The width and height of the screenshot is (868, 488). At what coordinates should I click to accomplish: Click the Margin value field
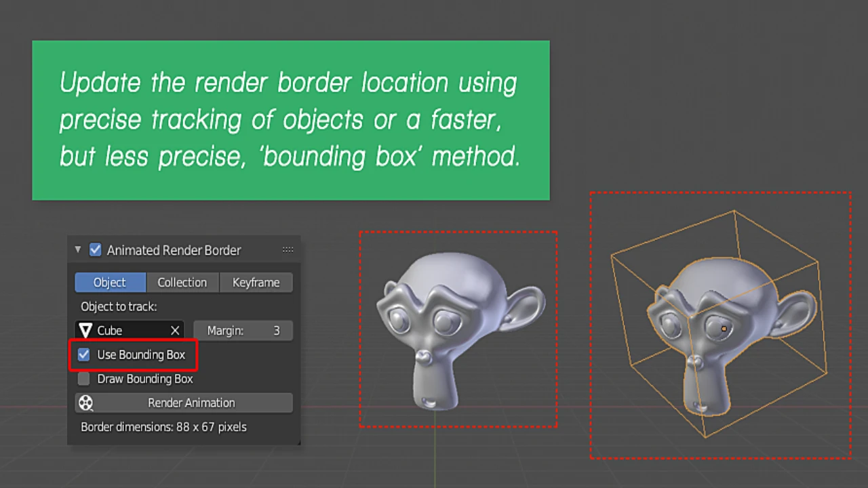(x=243, y=331)
